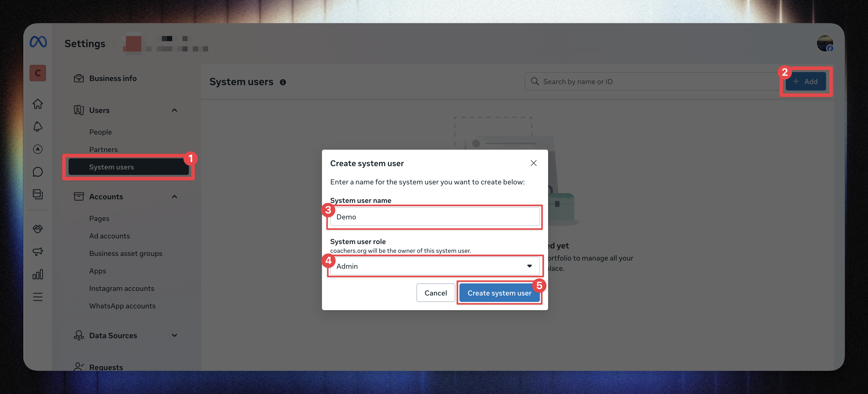Open the bar chart insights icon

click(38, 274)
